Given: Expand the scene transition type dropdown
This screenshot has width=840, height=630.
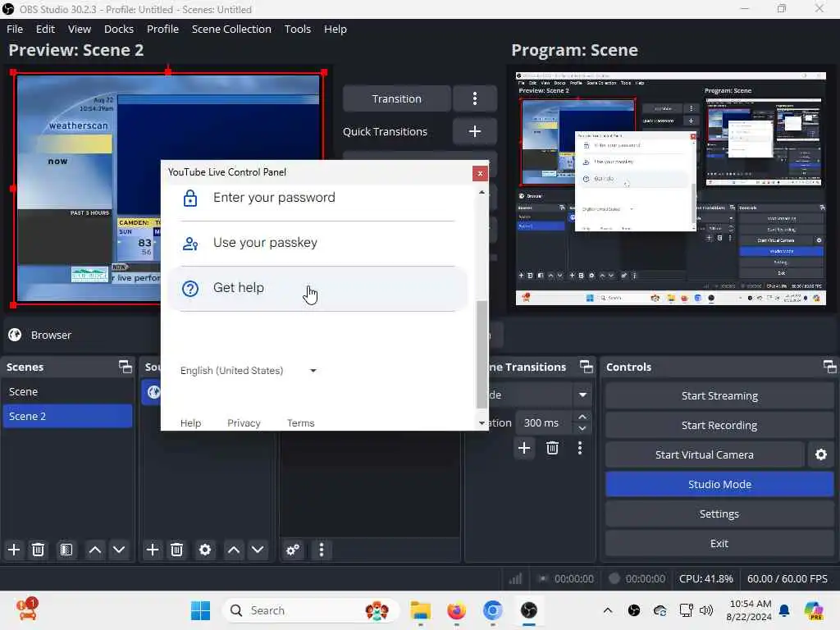Looking at the screenshot, I should (582, 395).
